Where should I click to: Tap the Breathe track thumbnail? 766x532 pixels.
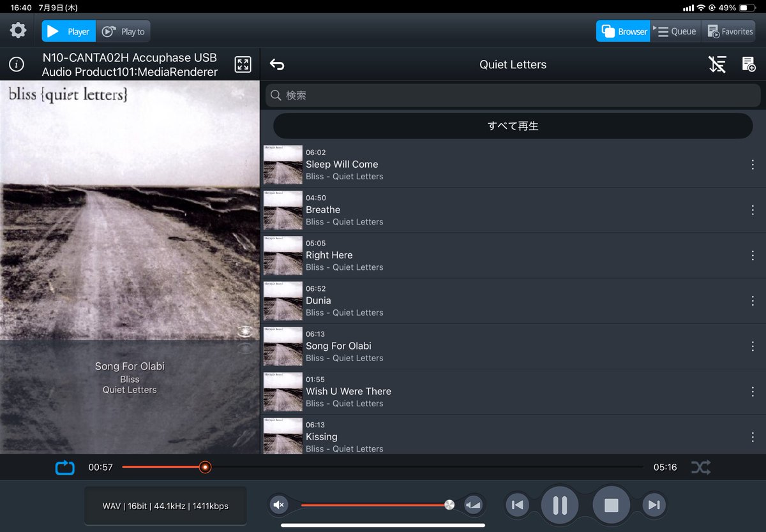tap(283, 210)
